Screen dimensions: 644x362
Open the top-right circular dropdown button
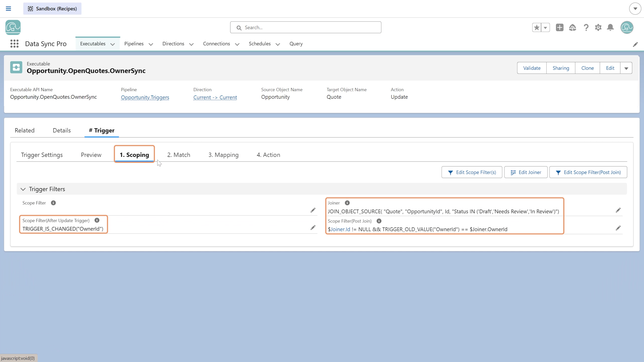[635, 9]
